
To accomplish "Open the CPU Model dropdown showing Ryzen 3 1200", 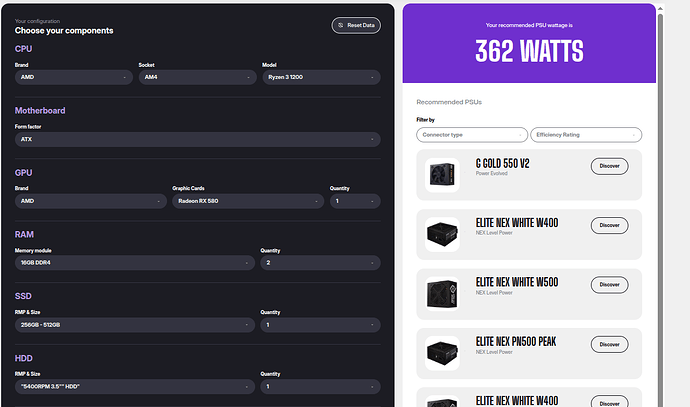I will pos(321,77).
